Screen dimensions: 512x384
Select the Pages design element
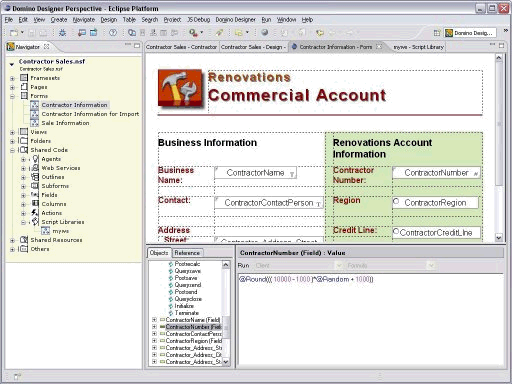click(x=39, y=87)
